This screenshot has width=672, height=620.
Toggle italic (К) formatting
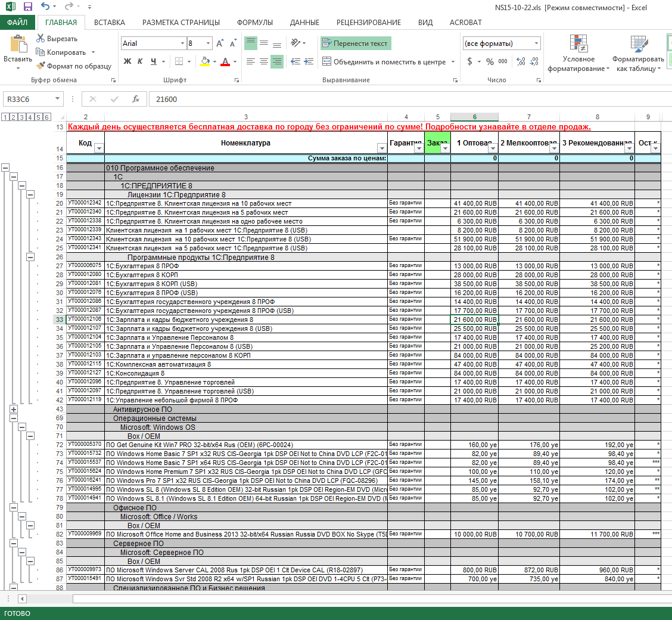(x=140, y=62)
